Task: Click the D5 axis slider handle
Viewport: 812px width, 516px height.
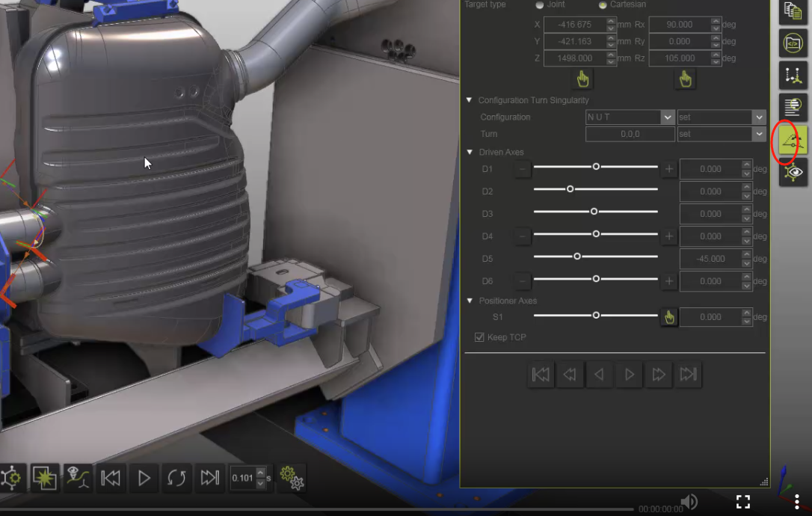Action: point(576,257)
